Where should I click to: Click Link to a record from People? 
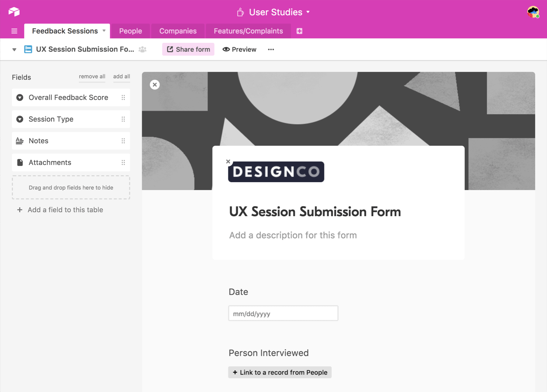click(x=280, y=372)
